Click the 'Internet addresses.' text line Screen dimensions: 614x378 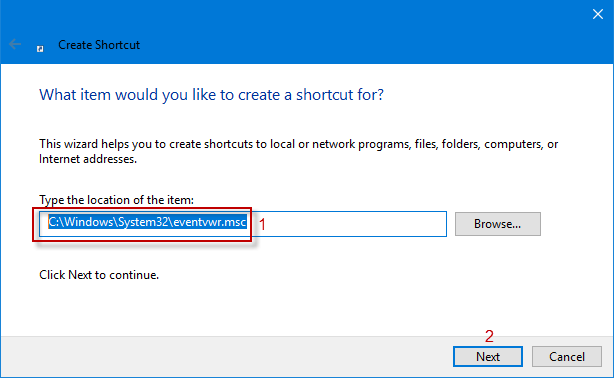88,159
